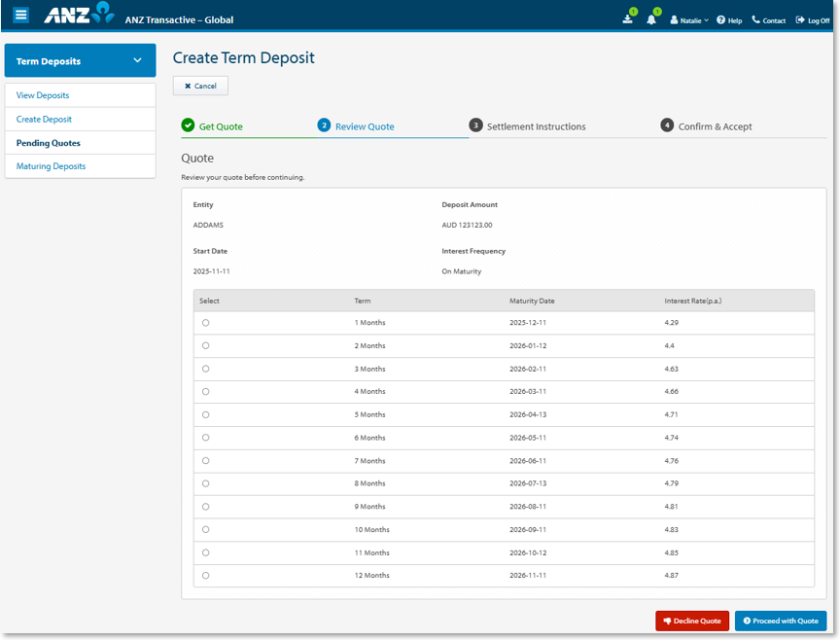Jump to Settlement Instructions step
The width and height of the screenshot is (840, 640).
[x=535, y=126]
